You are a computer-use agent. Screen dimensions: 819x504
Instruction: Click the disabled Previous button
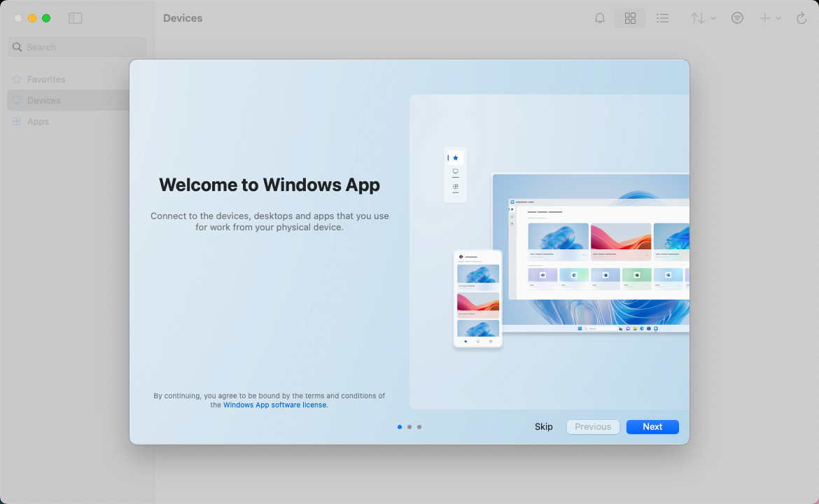tap(593, 427)
